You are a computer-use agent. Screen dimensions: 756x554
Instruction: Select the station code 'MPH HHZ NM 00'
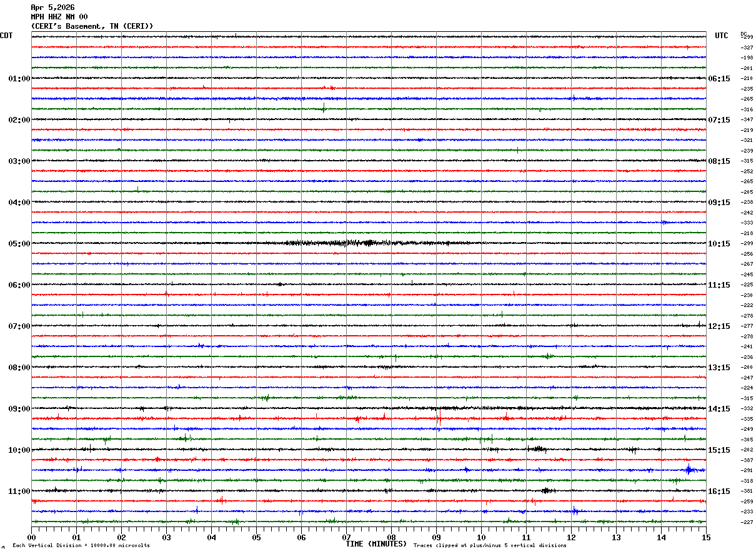(x=59, y=17)
